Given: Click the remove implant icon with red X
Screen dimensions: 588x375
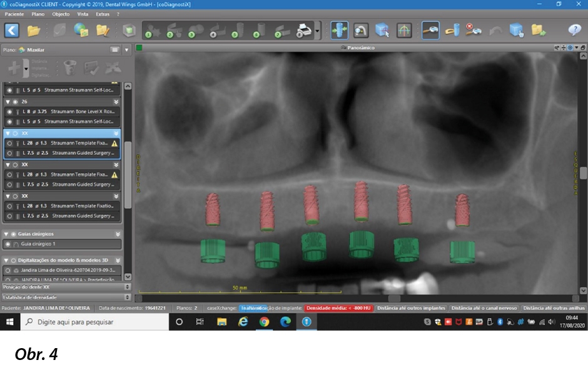Looking at the screenshot, I should [x=474, y=31].
